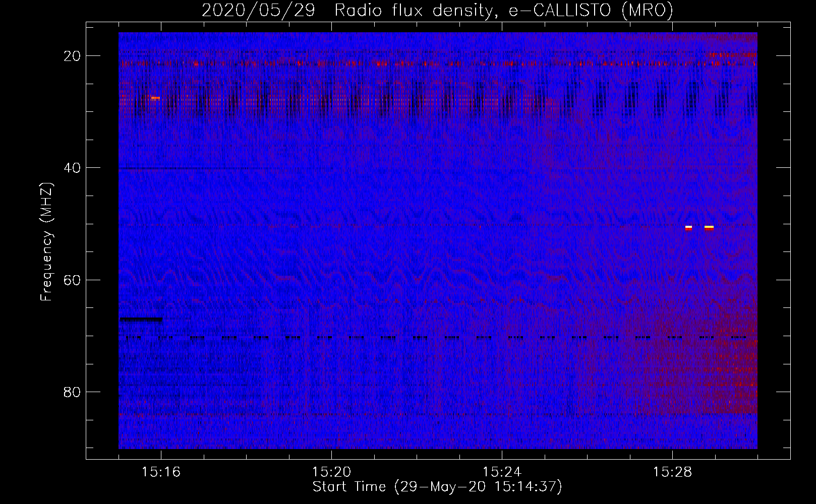This screenshot has height=504, width=816.
Task: Click the "Frequency (MHZ)" axis label
Action: coord(46,241)
